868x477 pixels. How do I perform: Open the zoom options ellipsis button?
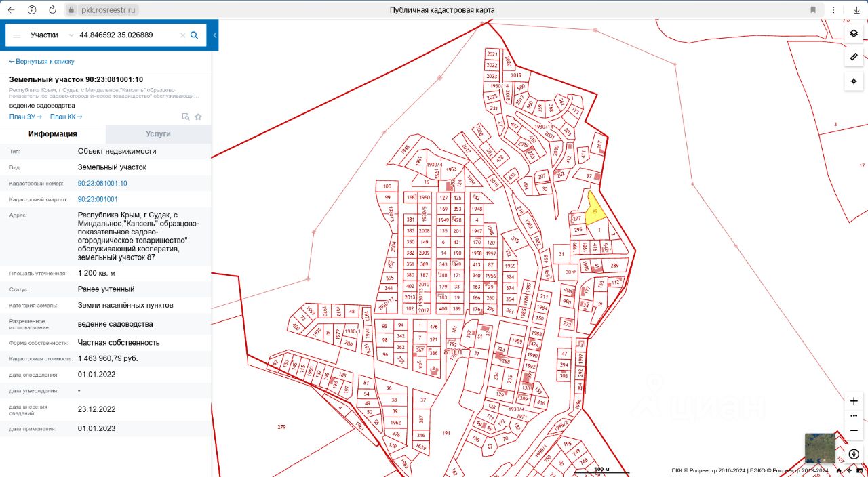point(854,415)
